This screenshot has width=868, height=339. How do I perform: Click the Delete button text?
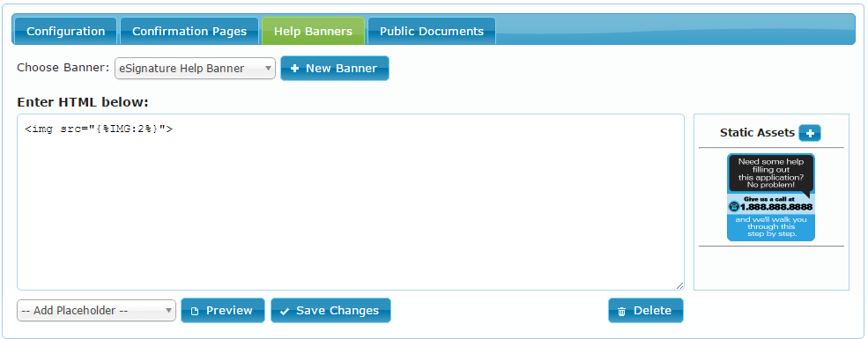[653, 311]
